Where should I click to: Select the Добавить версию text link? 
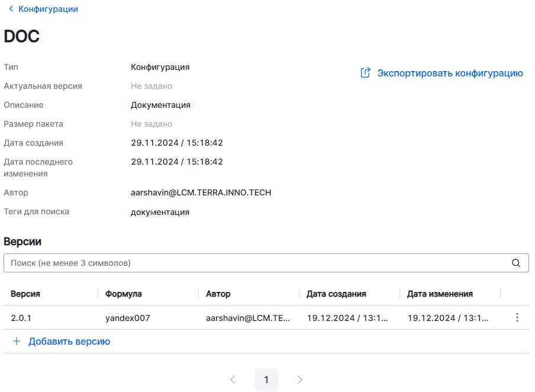(x=69, y=342)
